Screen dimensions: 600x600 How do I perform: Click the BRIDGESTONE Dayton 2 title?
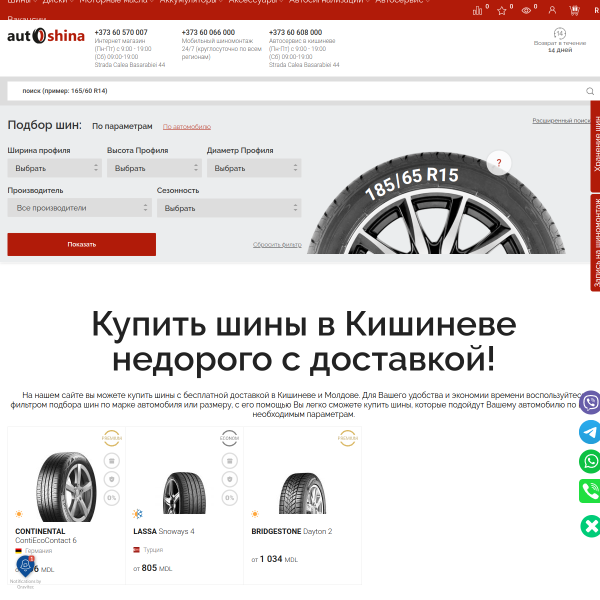tap(292, 531)
